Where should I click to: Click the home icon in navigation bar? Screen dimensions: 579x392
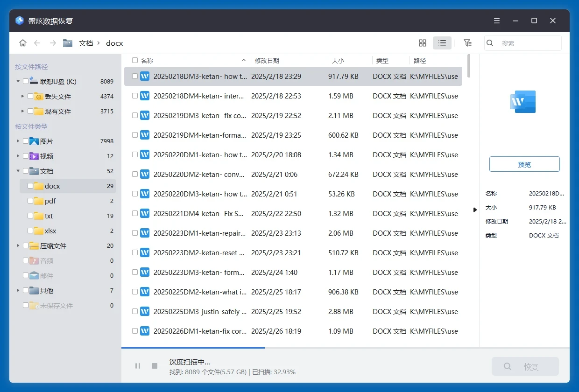(x=23, y=43)
